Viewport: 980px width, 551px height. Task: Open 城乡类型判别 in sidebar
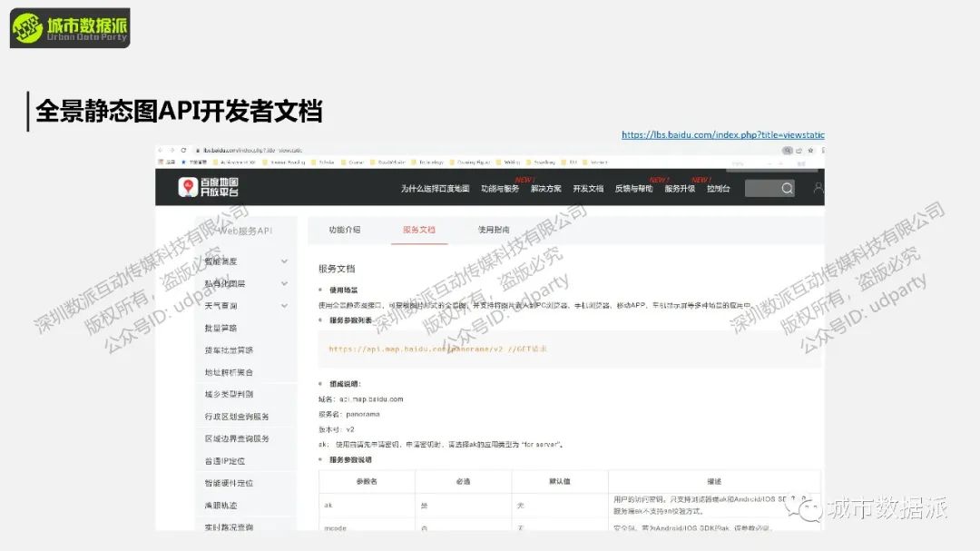click(x=229, y=394)
